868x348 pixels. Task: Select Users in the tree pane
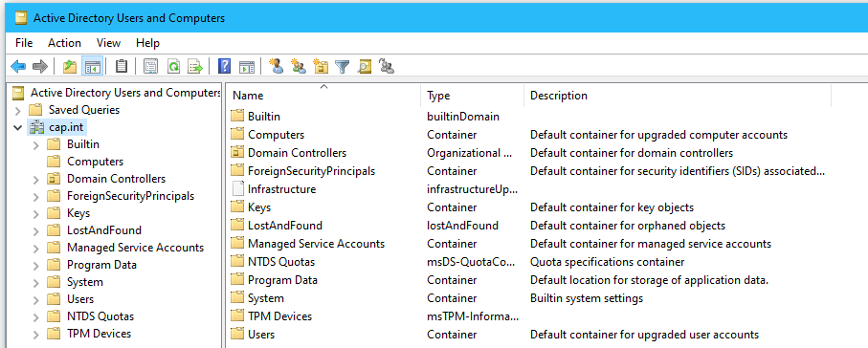pos(80,299)
